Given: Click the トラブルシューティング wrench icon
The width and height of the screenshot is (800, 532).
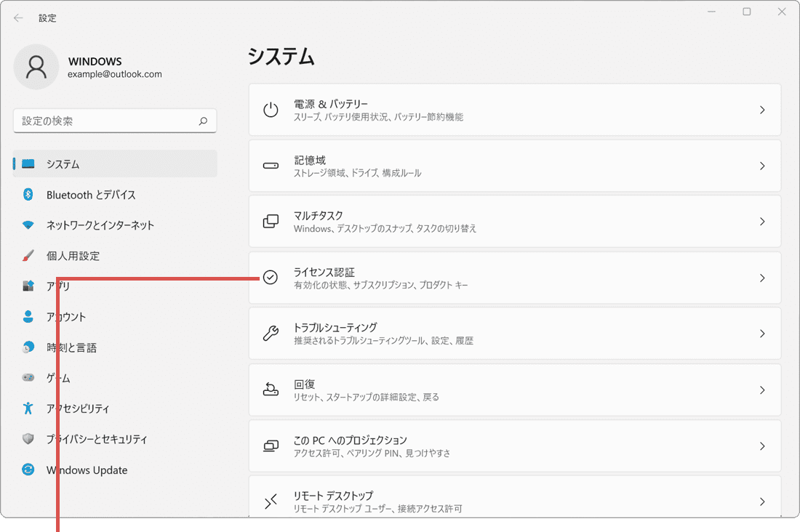Looking at the screenshot, I should pyautogui.click(x=271, y=334).
